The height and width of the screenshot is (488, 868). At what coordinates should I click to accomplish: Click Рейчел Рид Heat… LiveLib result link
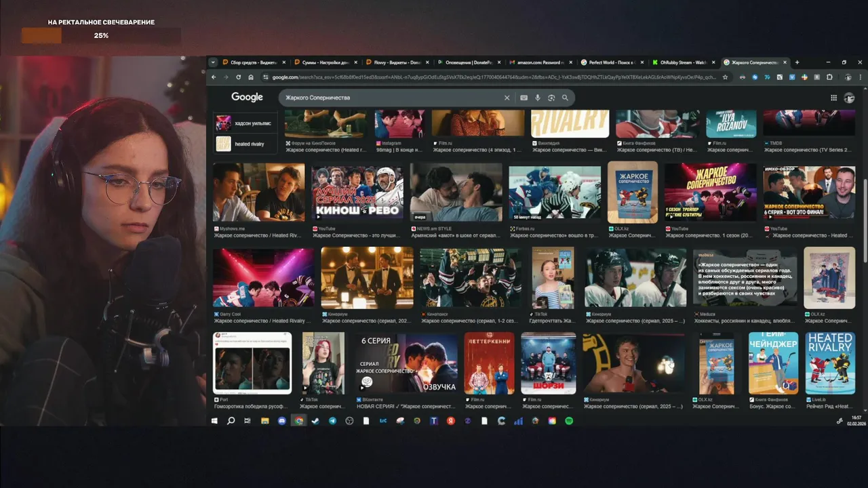pyautogui.click(x=830, y=407)
